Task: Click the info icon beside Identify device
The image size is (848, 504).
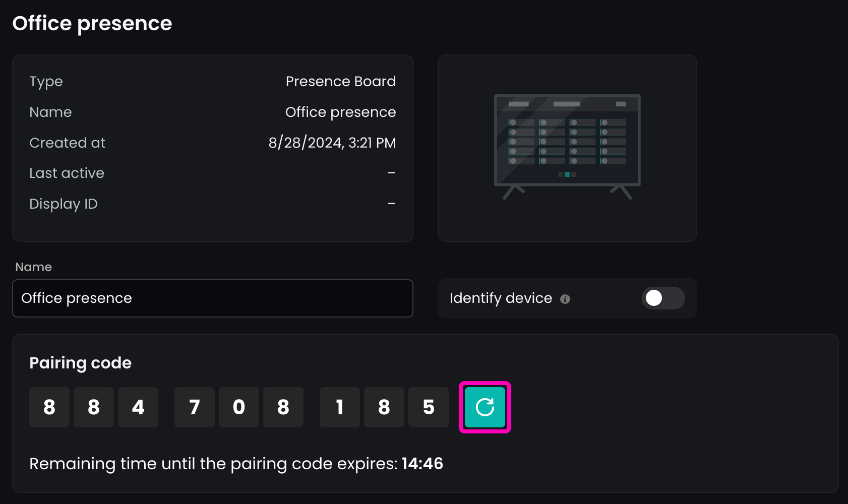Action: pyautogui.click(x=565, y=299)
